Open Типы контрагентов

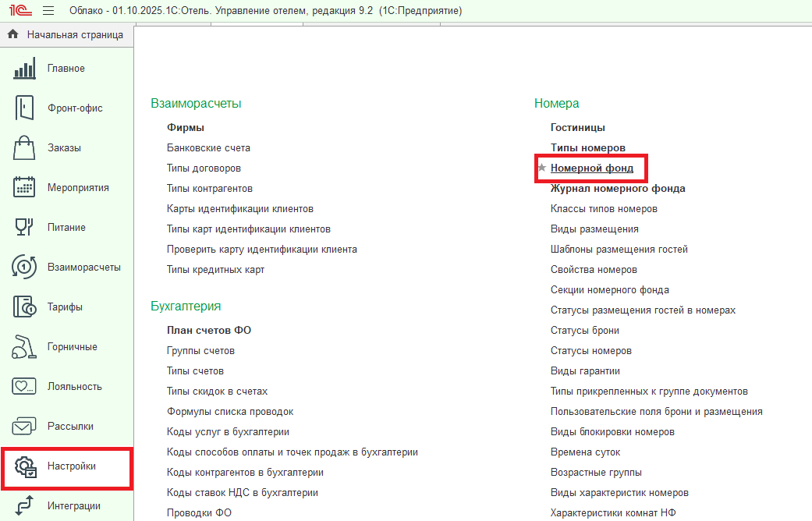point(210,189)
